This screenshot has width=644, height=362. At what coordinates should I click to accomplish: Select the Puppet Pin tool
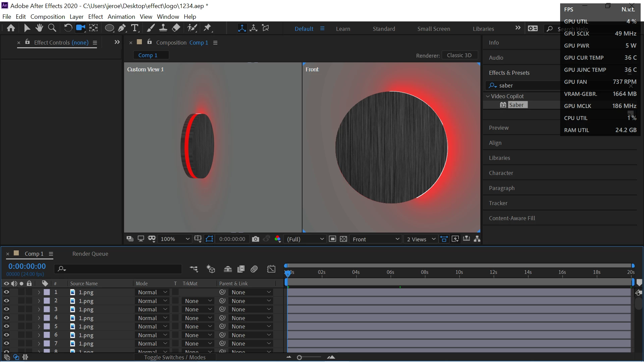[x=207, y=28]
